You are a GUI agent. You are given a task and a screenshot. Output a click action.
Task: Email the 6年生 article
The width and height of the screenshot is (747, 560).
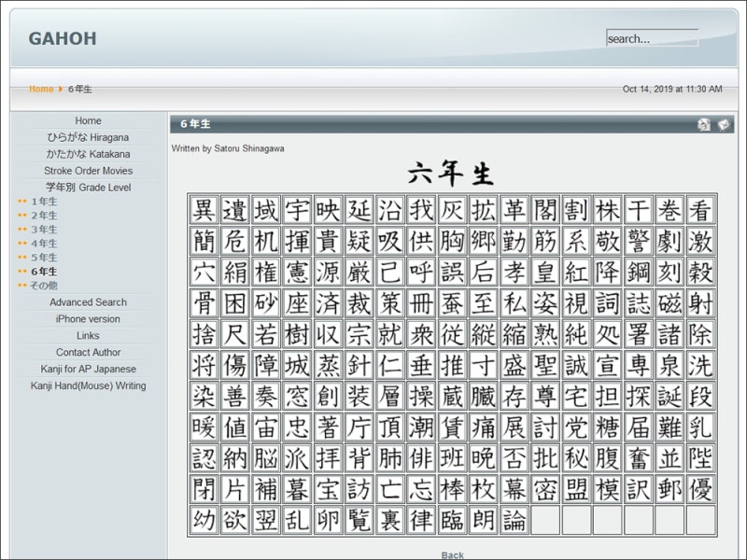(x=726, y=124)
